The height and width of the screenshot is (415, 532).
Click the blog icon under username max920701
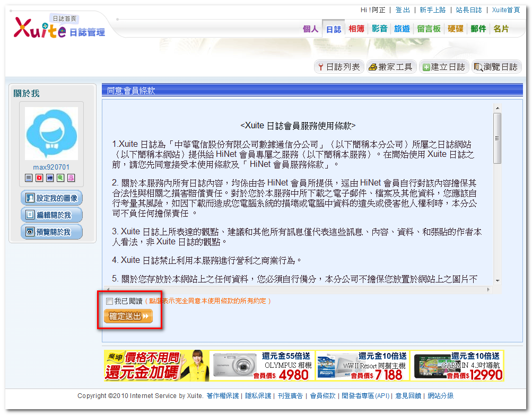point(29,178)
